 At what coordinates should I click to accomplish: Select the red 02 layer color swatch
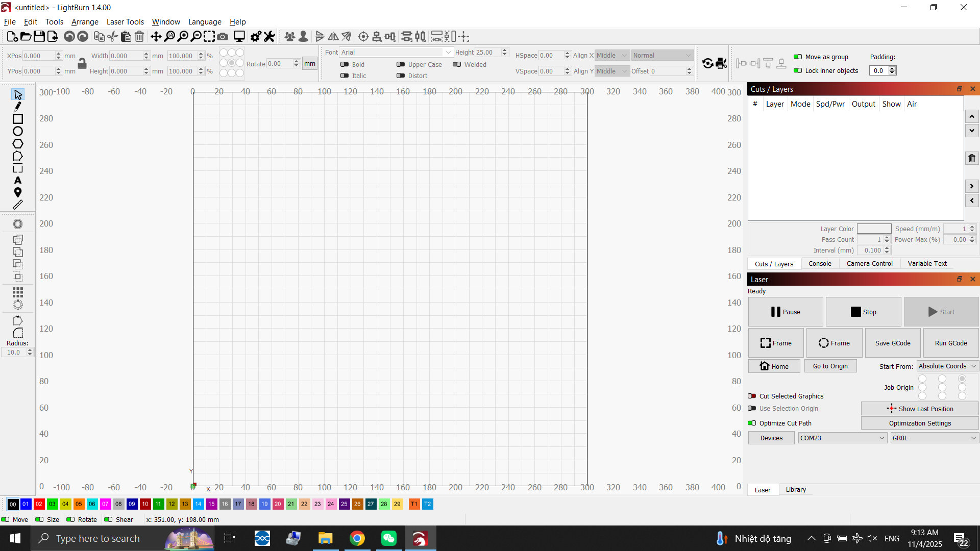coord(39,504)
